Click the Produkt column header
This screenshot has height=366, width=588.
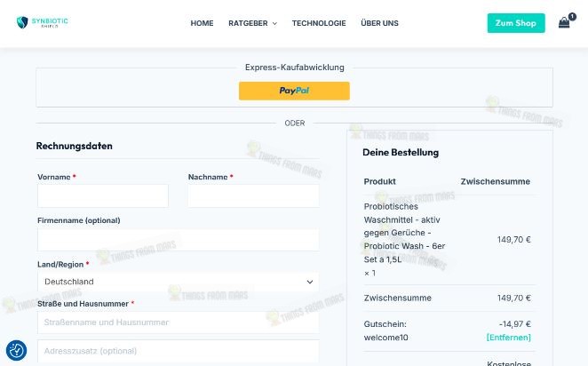click(380, 181)
